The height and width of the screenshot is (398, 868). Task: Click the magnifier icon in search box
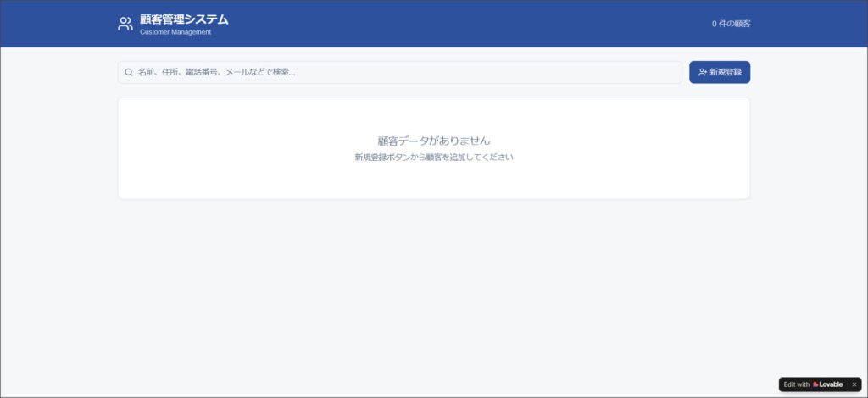129,73
